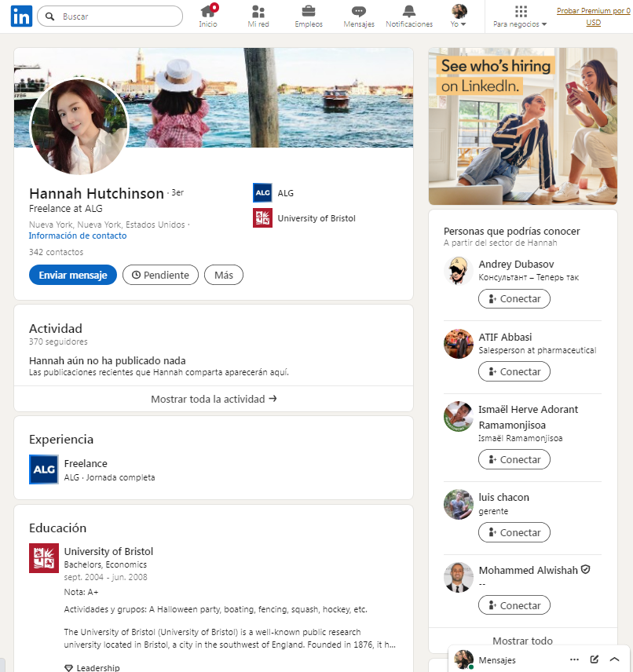Open Mohammed Alwishah's avatar

pyautogui.click(x=459, y=577)
